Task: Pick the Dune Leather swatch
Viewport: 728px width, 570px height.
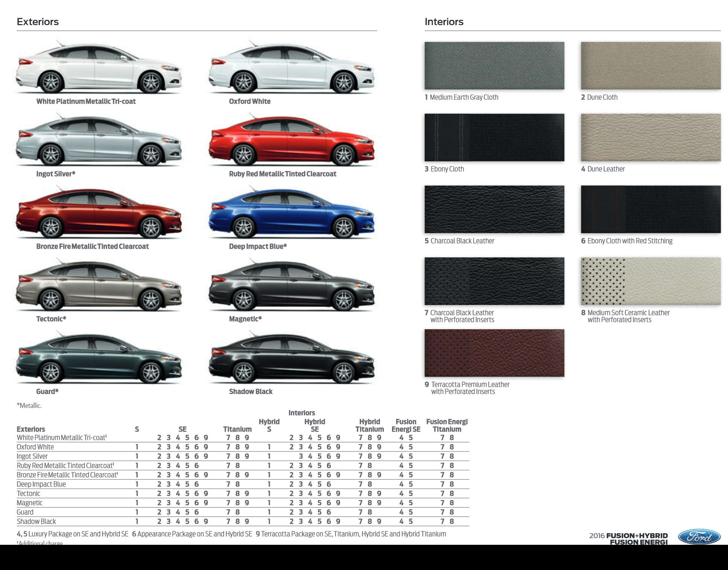Action: tap(651, 137)
